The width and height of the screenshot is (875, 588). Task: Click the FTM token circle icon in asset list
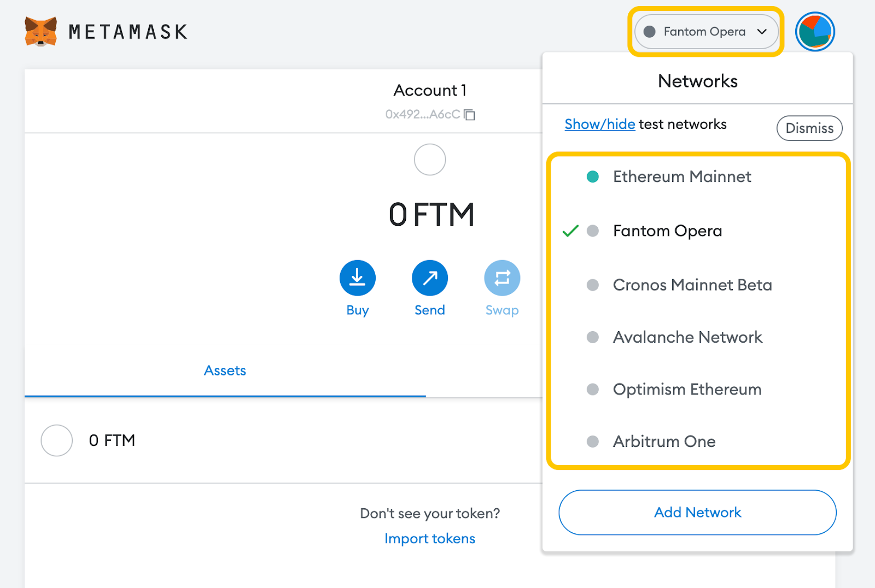tap(57, 440)
